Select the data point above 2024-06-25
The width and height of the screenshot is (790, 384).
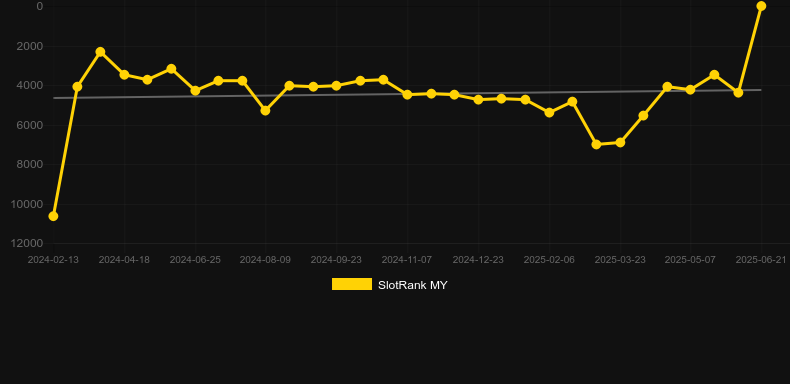tap(195, 91)
